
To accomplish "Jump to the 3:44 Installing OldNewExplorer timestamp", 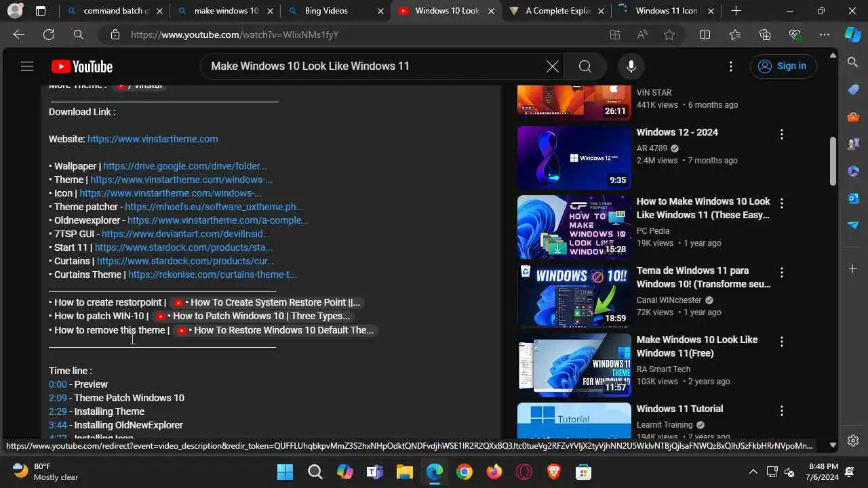I will (58, 425).
